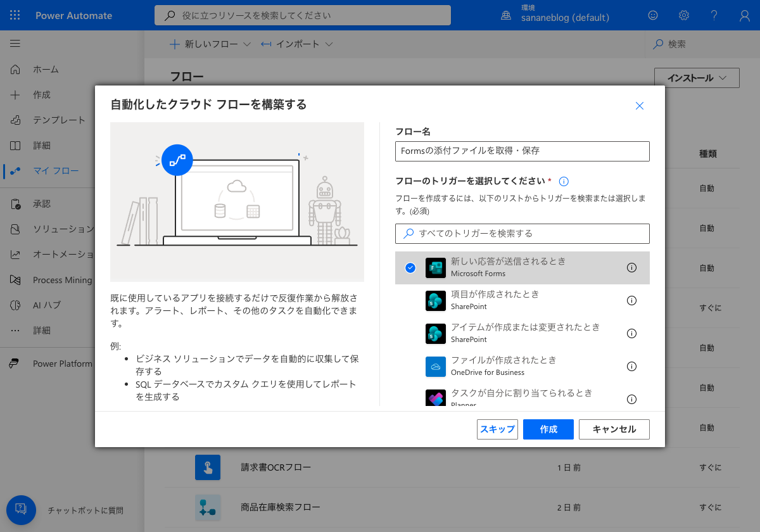Screen dimensions: 760x532
Task: Click info icon for OneDrive ファイルが作成されたとき
Action: click(631, 366)
